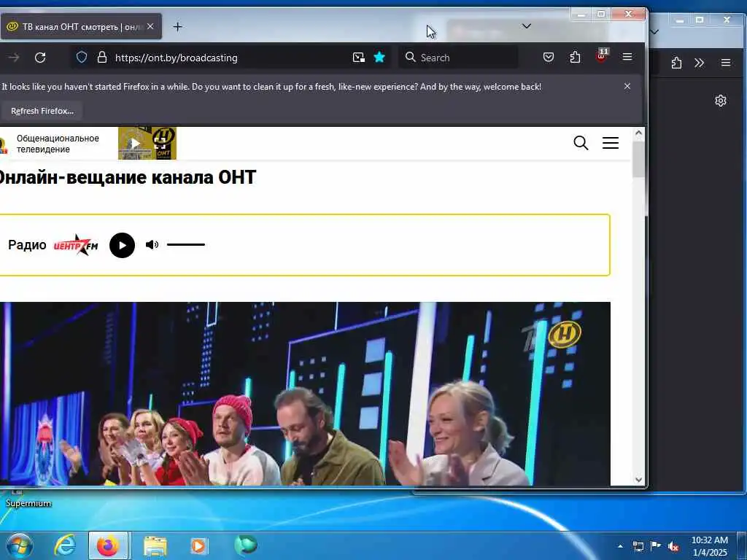
Task: Click the ОНТ live broadcast video
Action: [305, 394]
